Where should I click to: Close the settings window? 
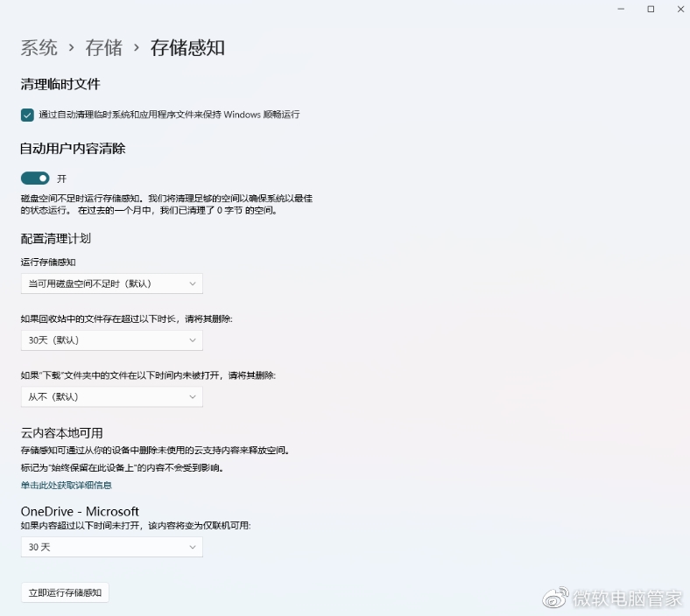tap(680, 9)
